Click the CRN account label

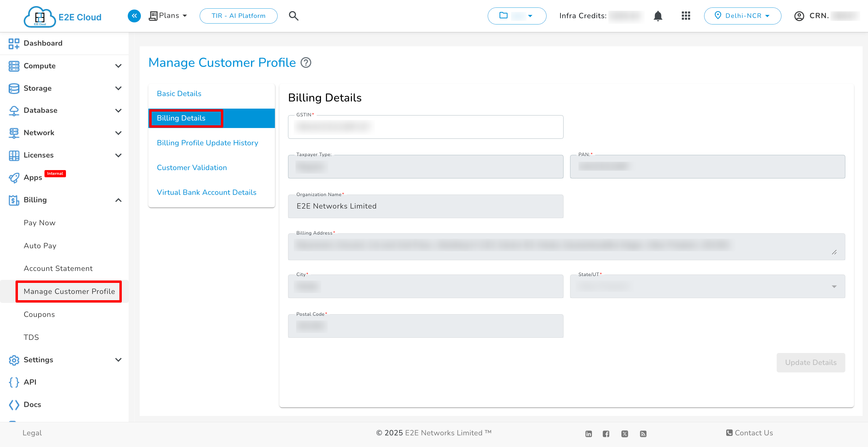pyautogui.click(x=819, y=16)
